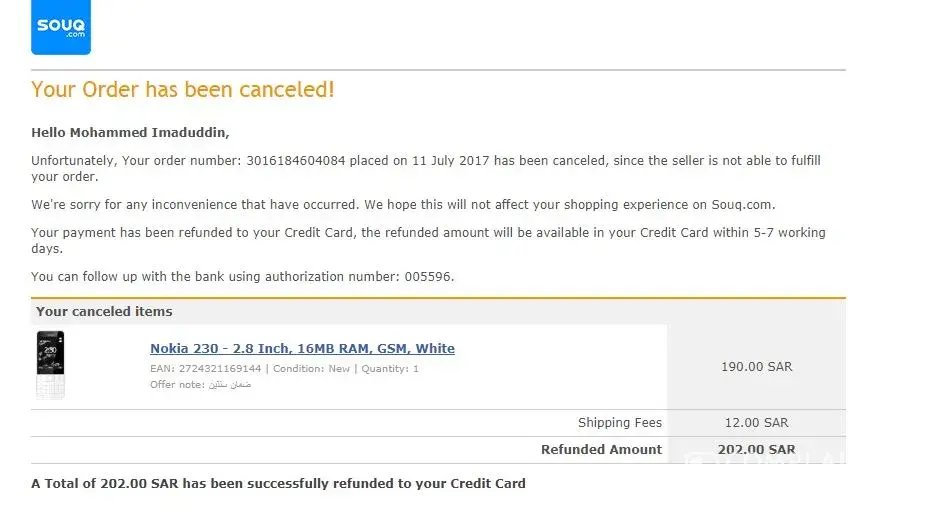Click the "Your canceled items" section header
The width and height of the screenshot is (946, 515).
104,312
